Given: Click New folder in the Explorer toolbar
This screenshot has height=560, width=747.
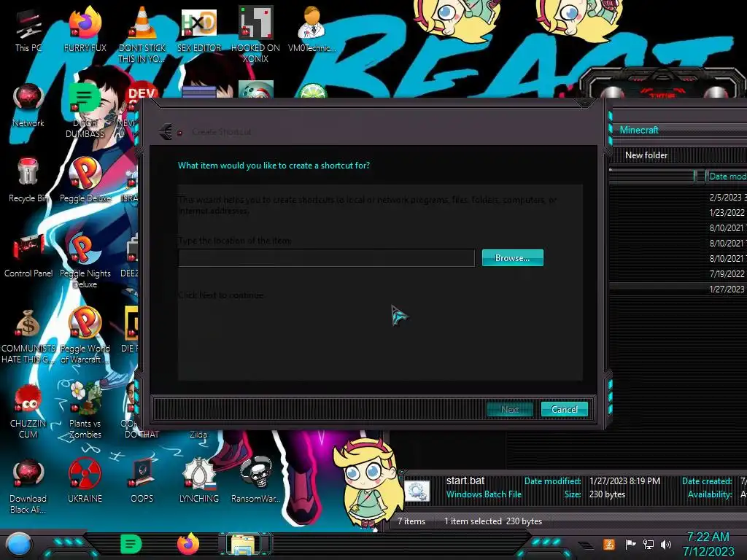Looking at the screenshot, I should [646, 155].
